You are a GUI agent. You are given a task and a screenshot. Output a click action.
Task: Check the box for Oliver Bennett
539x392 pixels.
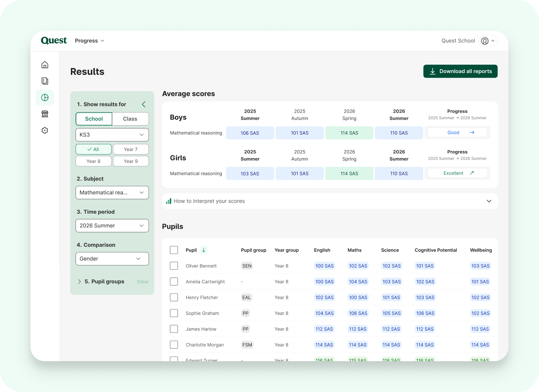174,266
